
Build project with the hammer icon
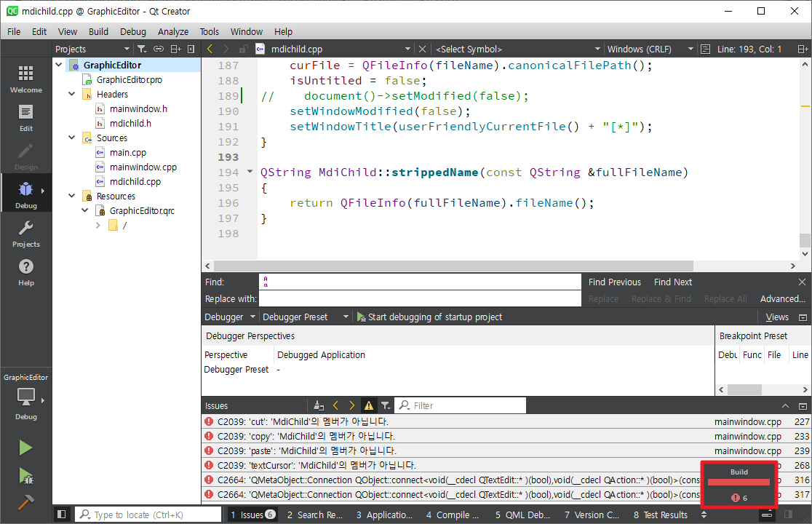25,502
